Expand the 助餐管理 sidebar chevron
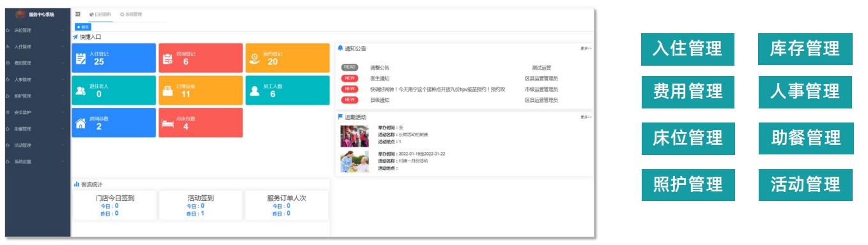Screen dimensions: 868x245 coord(63,129)
